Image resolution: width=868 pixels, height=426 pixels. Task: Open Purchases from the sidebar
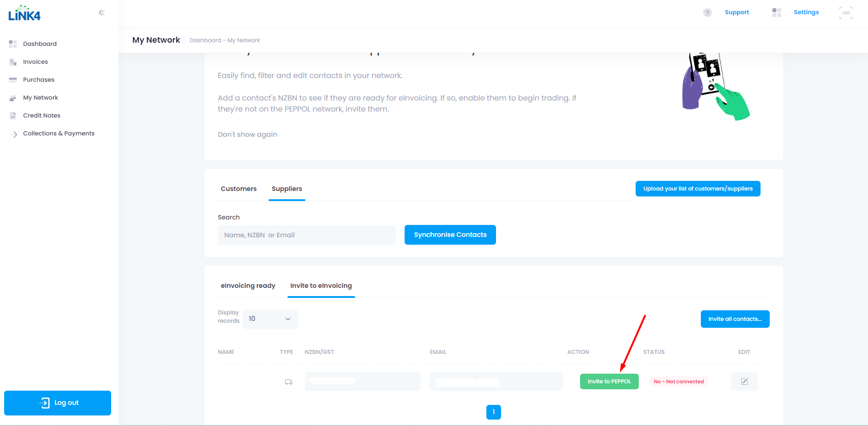[39, 80]
